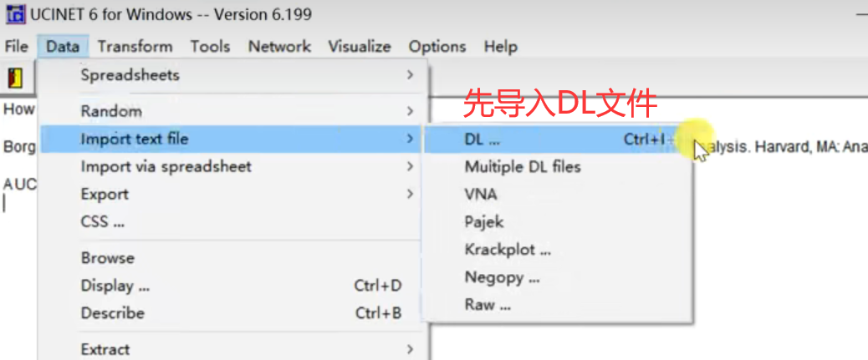Image resolution: width=868 pixels, height=360 pixels.
Task: Open the Options menu
Action: (437, 47)
